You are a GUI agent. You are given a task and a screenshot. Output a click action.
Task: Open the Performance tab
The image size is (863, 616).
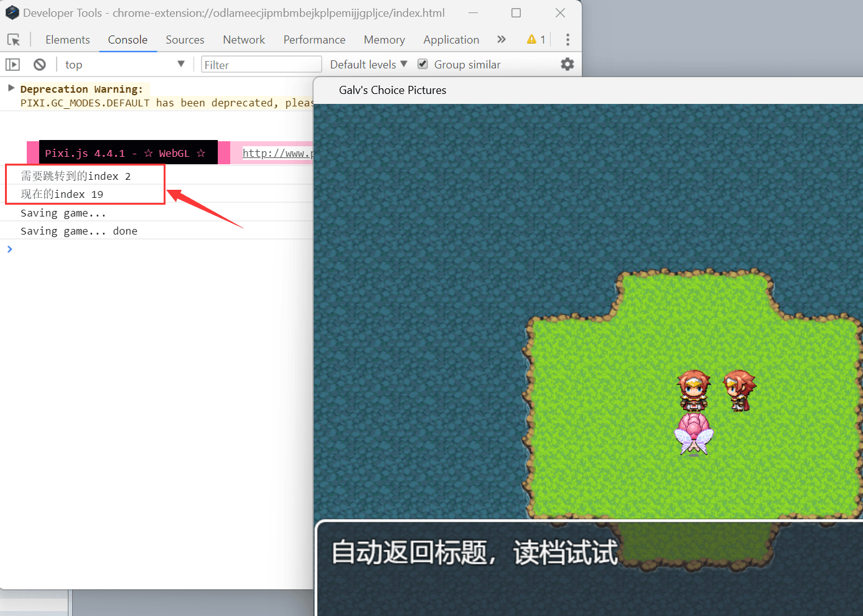(314, 39)
